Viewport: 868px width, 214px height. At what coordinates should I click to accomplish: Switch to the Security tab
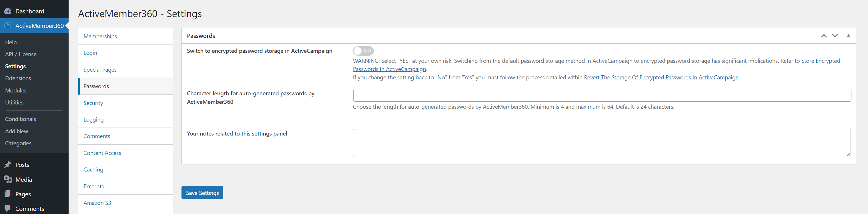(x=93, y=103)
